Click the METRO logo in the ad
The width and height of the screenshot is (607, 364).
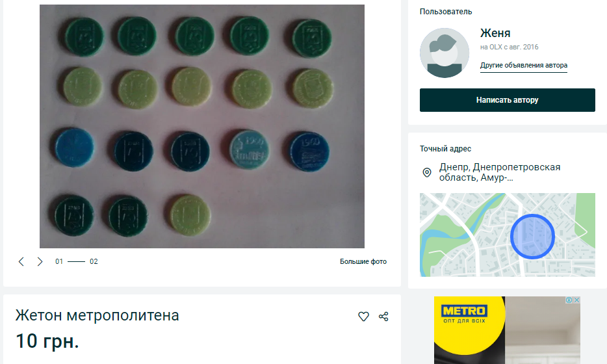tap(465, 312)
